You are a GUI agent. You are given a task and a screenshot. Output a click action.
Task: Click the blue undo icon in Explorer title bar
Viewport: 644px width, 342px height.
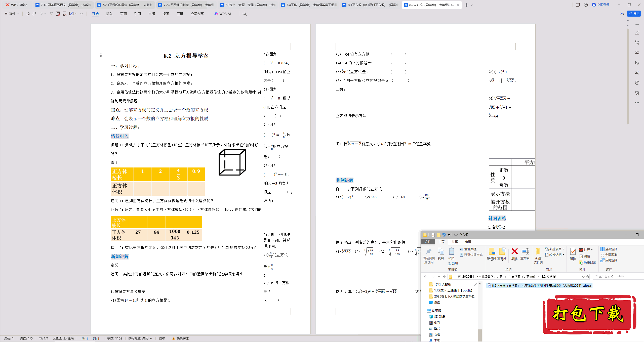pyautogui.click(x=444, y=235)
